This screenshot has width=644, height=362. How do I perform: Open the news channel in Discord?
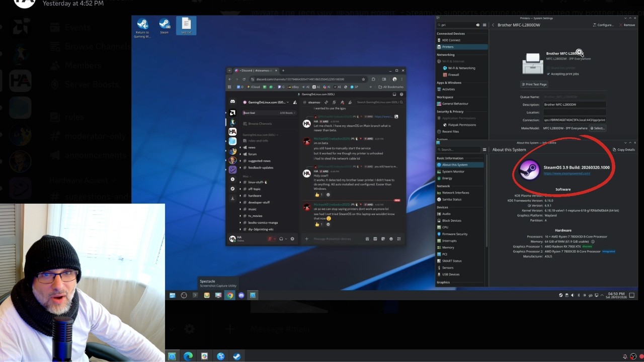point(252,147)
